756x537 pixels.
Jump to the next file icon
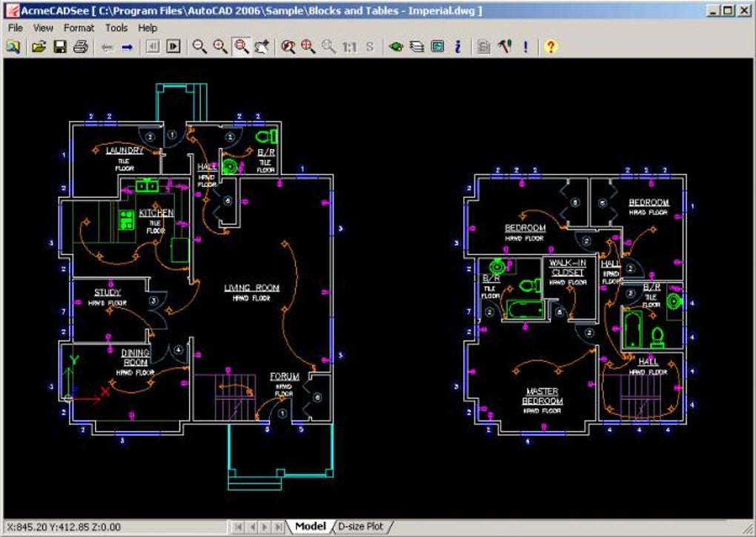coord(173,47)
